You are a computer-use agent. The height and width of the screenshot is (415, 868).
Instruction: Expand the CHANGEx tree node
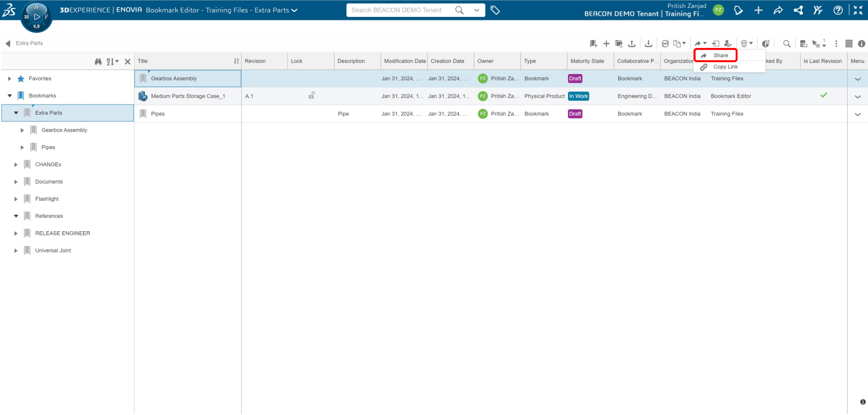(x=16, y=165)
